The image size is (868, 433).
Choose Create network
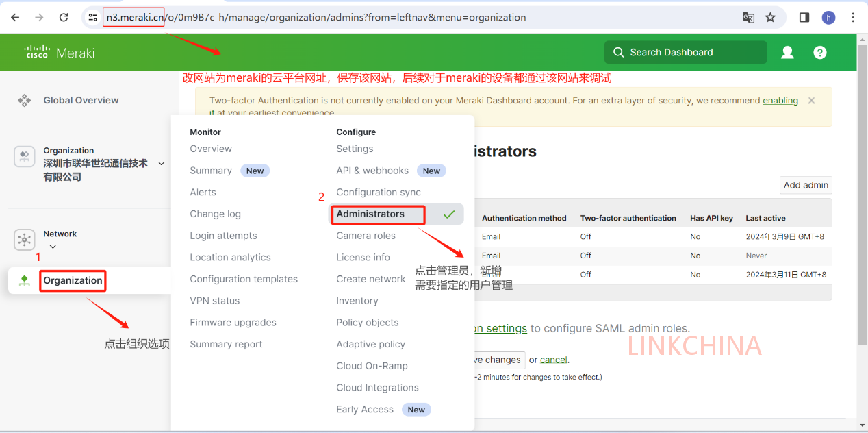coord(371,279)
